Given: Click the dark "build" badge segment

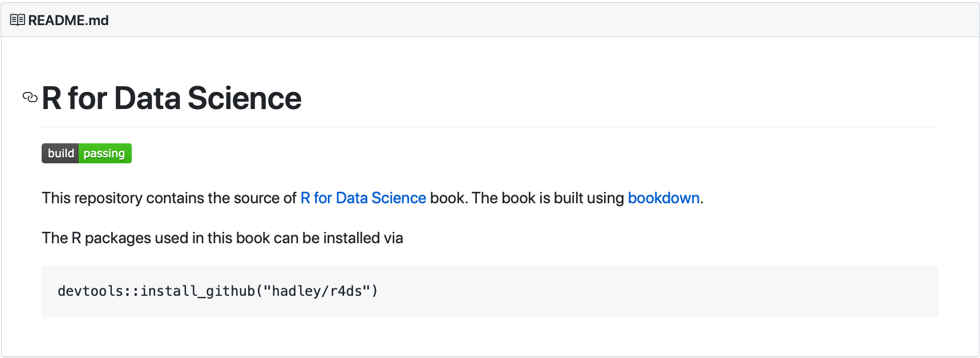Looking at the screenshot, I should click(60, 154).
